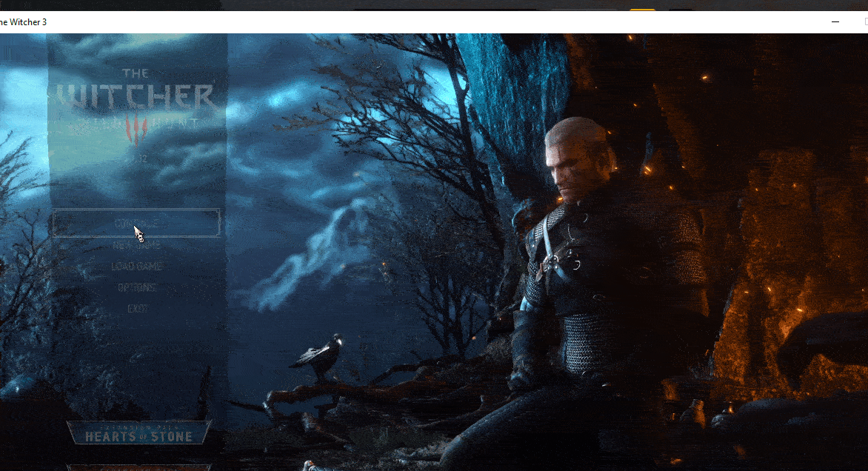This screenshot has width=868, height=471.
Task: Select Continue in the main menu
Action: point(136,223)
